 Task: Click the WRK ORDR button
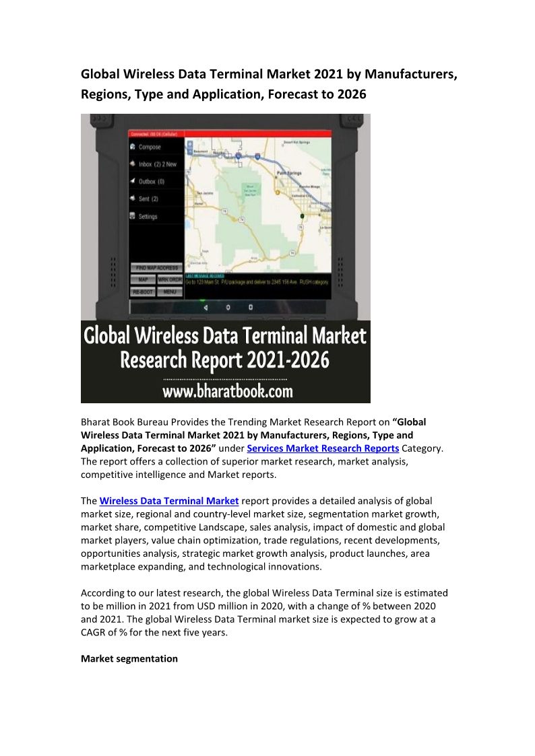coord(170,279)
